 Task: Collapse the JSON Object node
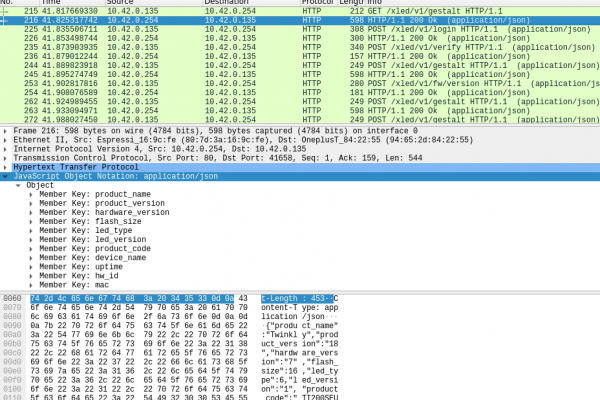click(x=18, y=186)
